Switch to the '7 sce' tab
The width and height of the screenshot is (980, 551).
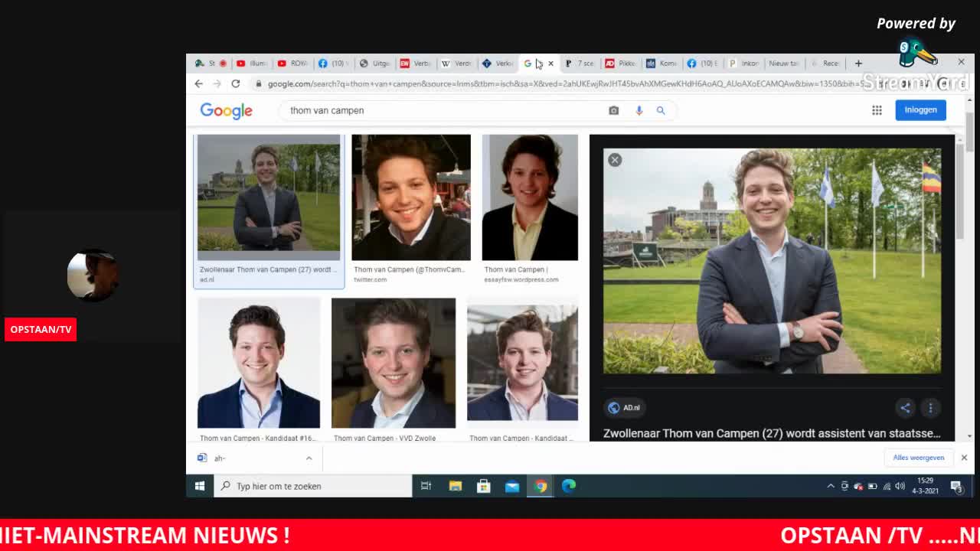point(580,64)
